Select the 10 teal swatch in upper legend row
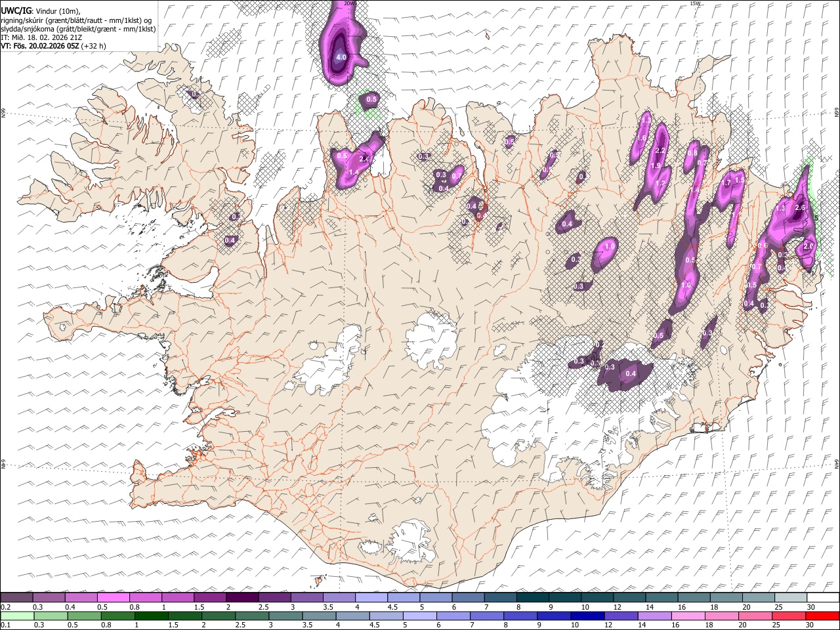The image size is (840, 630). click(597, 598)
